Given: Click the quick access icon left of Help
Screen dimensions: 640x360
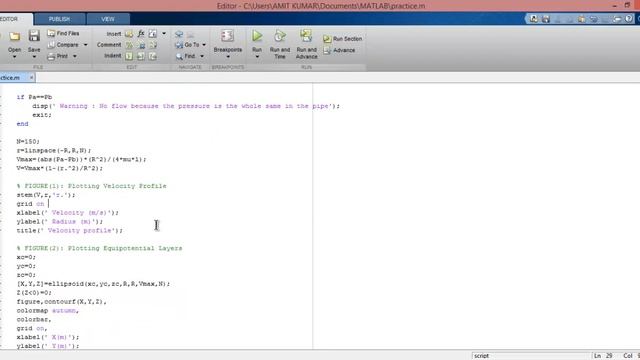Looking at the screenshot, I should coord(617,19).
